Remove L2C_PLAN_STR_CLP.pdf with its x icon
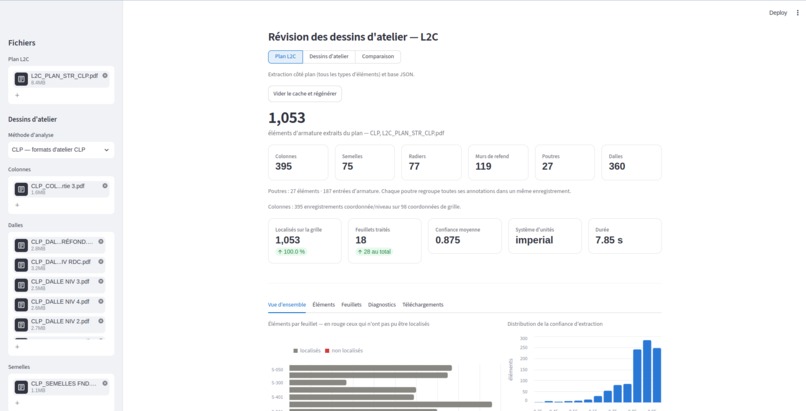 [x=105, y=76]
